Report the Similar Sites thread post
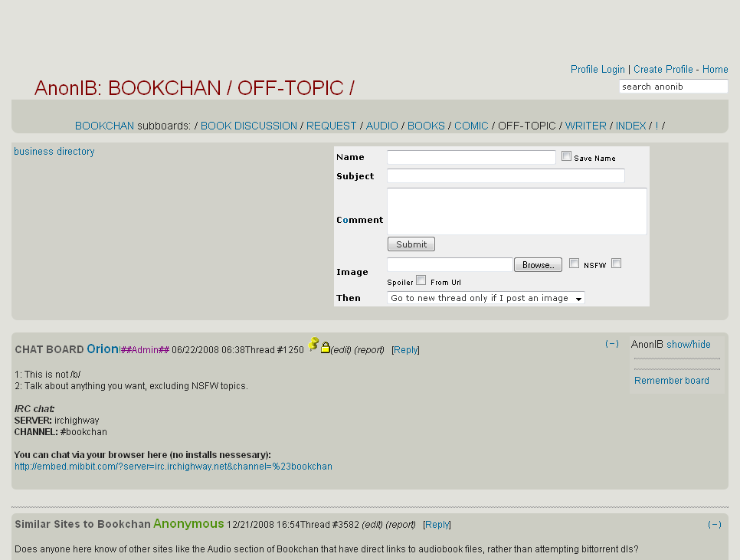 (401, 525)
